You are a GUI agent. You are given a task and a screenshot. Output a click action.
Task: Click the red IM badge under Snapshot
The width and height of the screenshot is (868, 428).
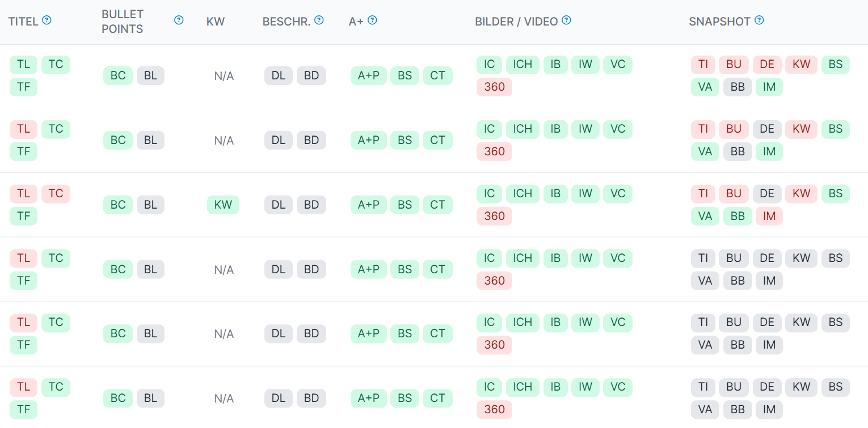(769, 216)
